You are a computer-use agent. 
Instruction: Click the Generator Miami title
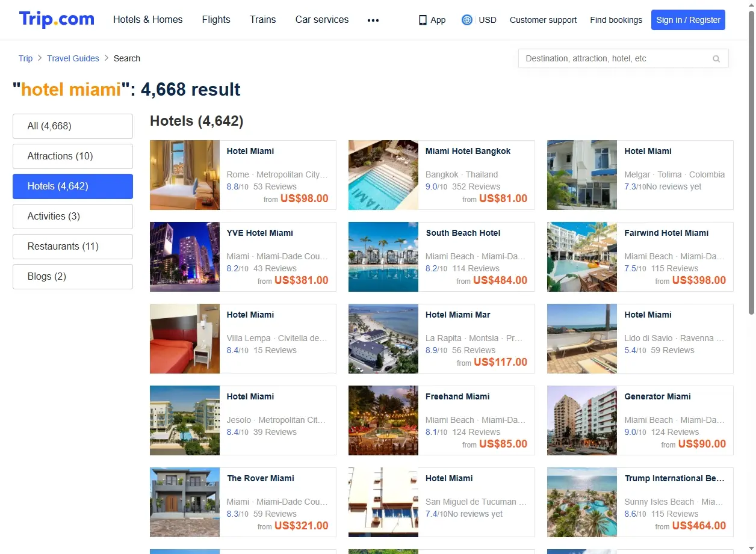(657, 396)
